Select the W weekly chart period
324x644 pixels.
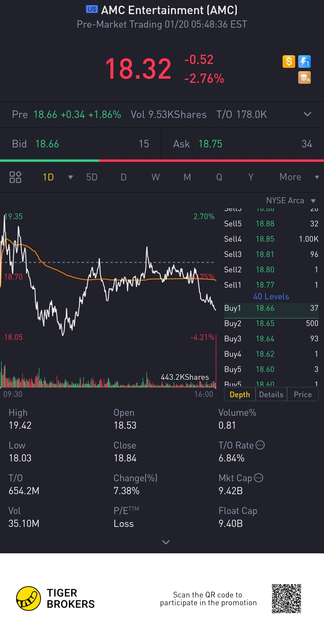155,177
